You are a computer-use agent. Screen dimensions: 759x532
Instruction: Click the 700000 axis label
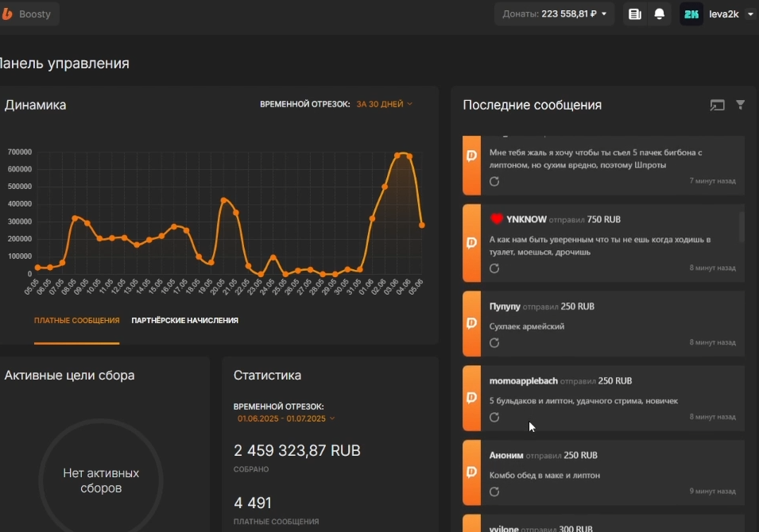pyautogui.click(x=20, y=152)
